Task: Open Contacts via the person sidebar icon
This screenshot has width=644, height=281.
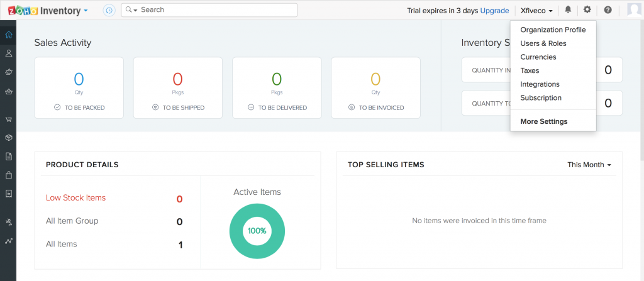Action: click(x=8, y=53)
